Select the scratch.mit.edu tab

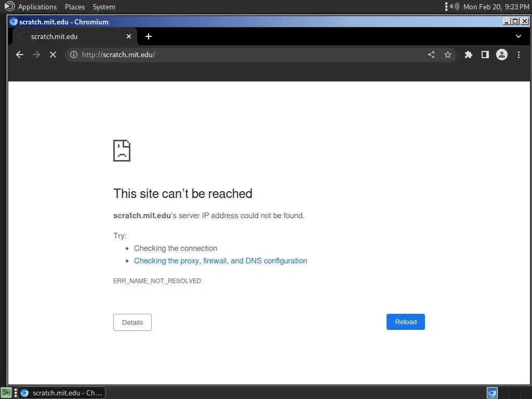[x=75, y=36]
